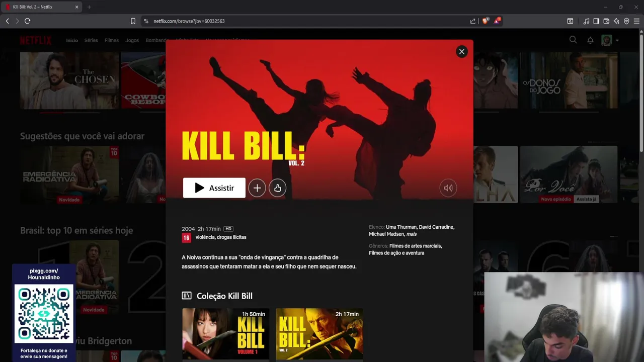Click 'Sugestões que você vai adorar' heading
The image size is (644, 362).
[82, 136]
